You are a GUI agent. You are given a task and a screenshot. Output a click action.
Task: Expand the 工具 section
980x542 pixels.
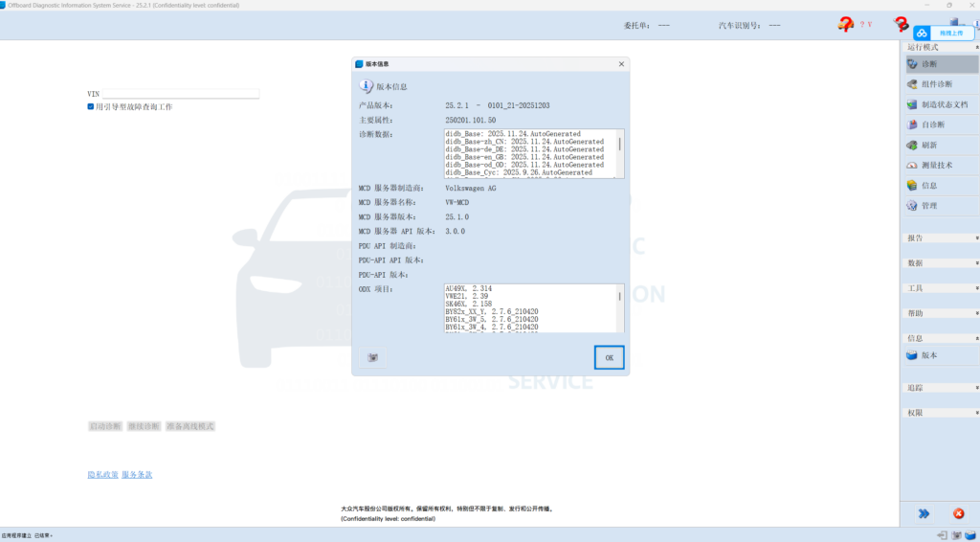pos(940,288)
